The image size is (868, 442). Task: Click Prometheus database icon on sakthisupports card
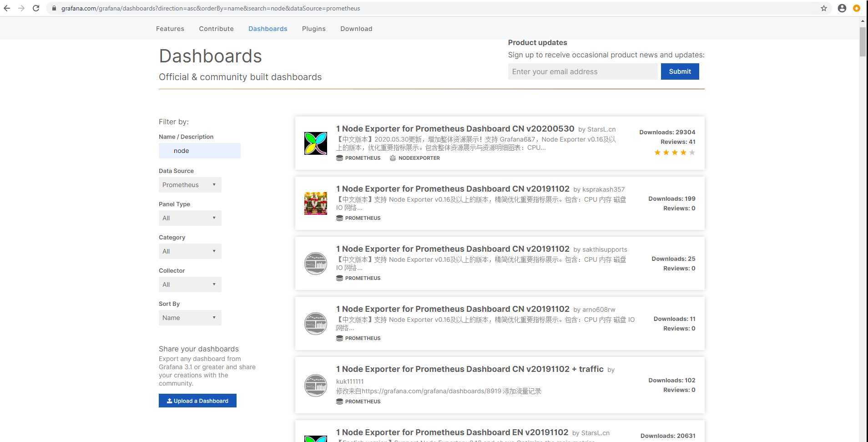click(x=339, y=278)
